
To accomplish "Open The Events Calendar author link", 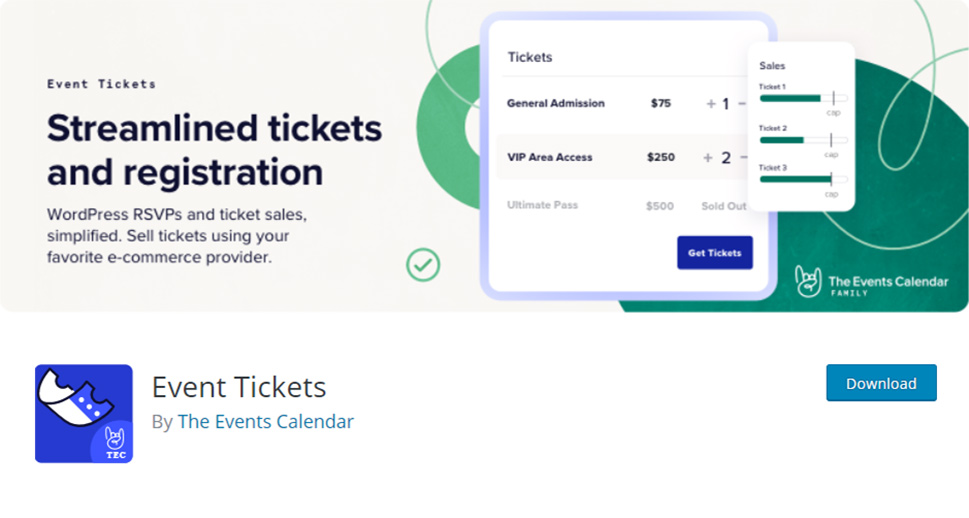I will pos(266,422).
